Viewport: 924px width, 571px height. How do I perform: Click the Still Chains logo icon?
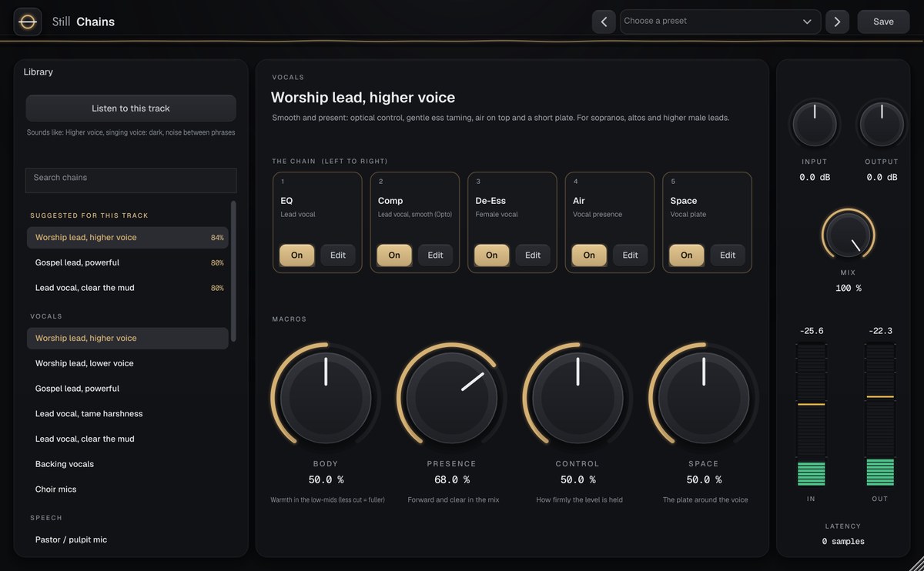pos(28,22)
